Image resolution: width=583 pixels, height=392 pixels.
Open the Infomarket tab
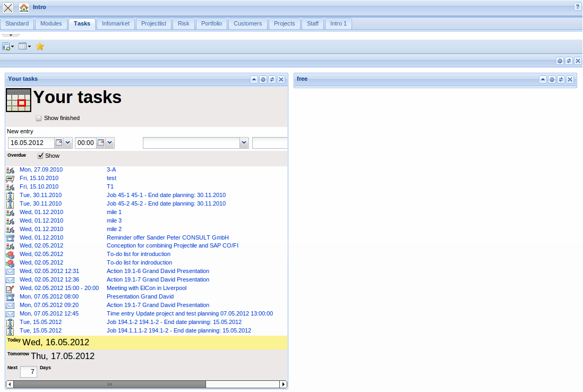[115, 23]
